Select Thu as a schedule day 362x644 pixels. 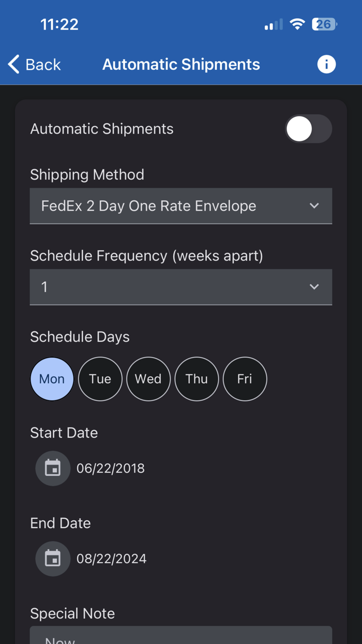tap(197, 378)
